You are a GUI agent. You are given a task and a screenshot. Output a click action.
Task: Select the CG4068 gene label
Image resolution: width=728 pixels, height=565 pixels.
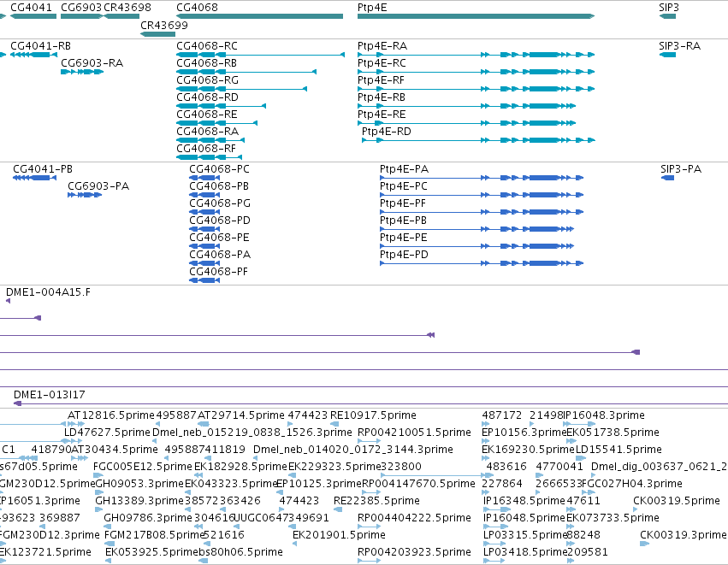pyautogui.click(x=197, y=8)
